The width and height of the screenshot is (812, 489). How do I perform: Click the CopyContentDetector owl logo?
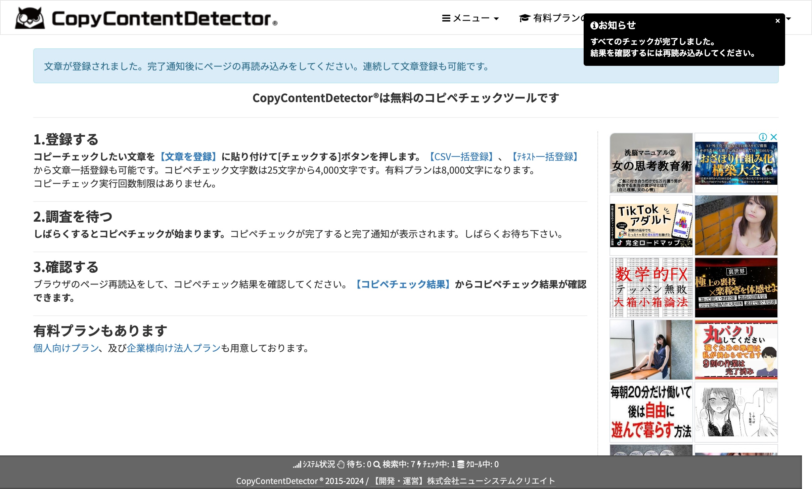pyautogui.click(x=30, y=18)
